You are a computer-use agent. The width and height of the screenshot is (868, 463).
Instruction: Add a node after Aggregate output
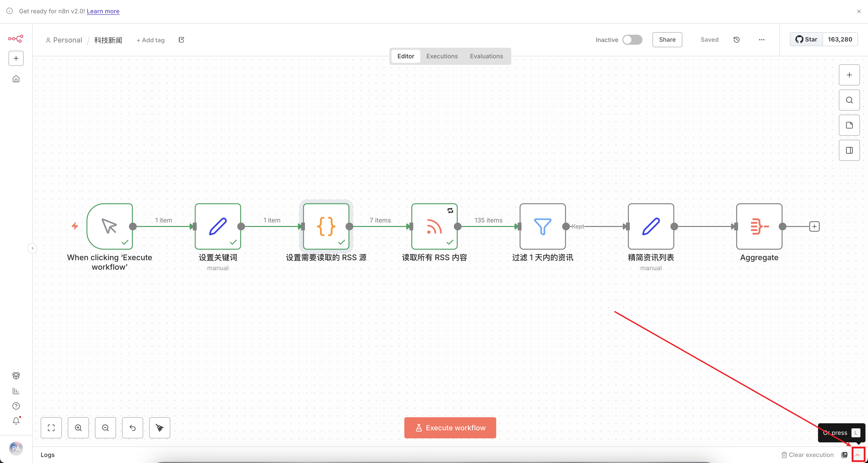point(814,226)
